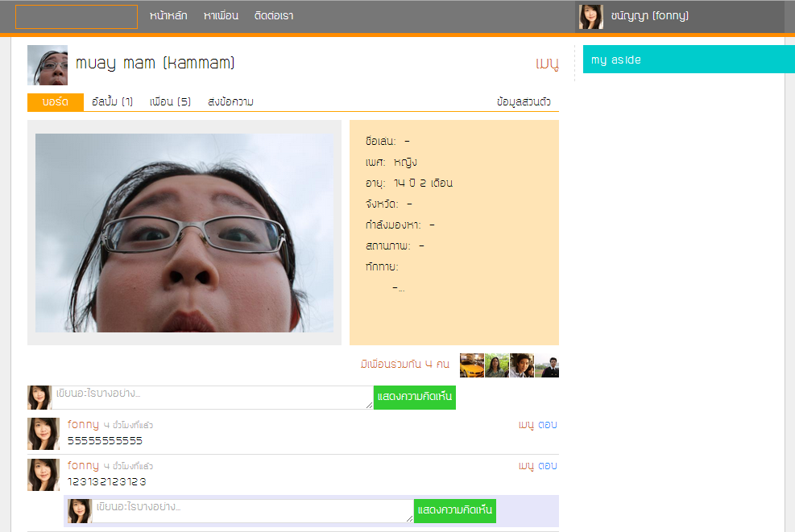Switch to the เพื่อน (5) tab
Image resolution: width=795 pixels, height=532 pixels.
(x=170, y=102)
